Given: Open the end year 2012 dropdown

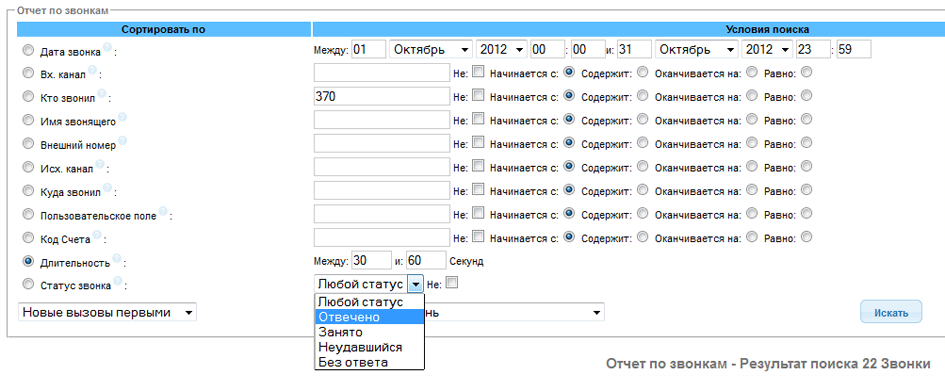Looking at the screenshot, I should point(767,49).
